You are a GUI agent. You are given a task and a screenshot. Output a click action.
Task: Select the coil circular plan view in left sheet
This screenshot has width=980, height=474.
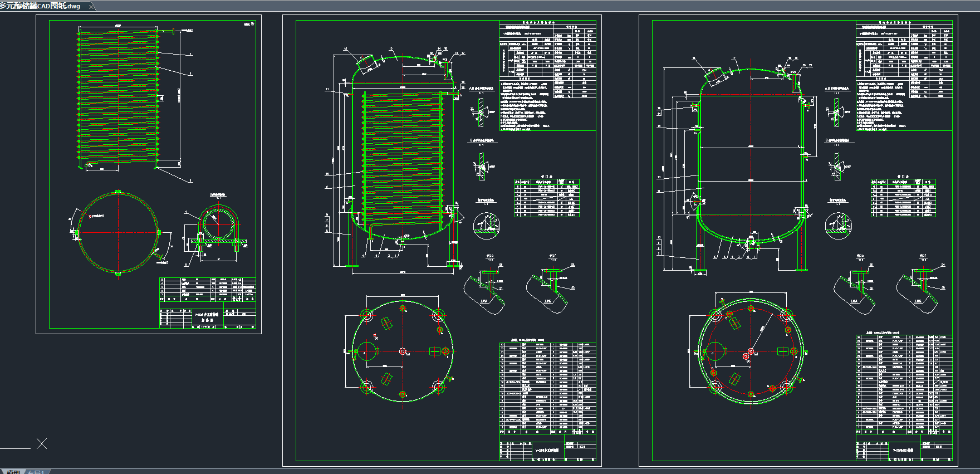118,232
